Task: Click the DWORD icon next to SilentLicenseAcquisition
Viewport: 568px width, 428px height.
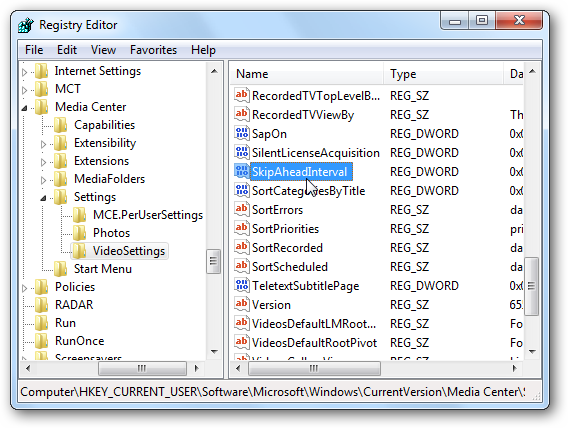Action: tap(241, 152)
